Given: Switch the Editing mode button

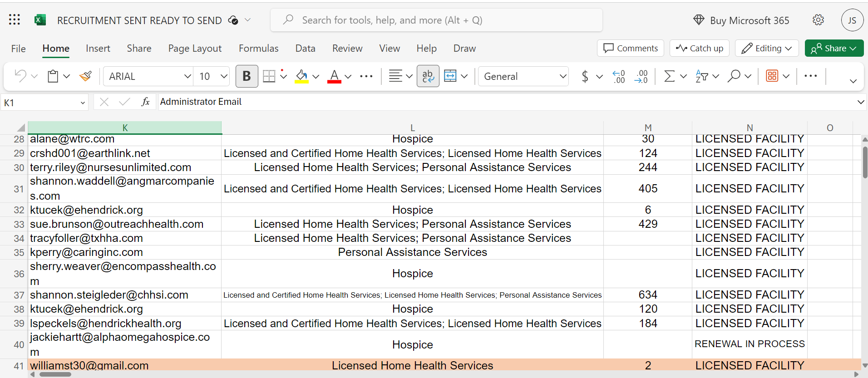Looking at the screenshot, I should click(766, 48).
